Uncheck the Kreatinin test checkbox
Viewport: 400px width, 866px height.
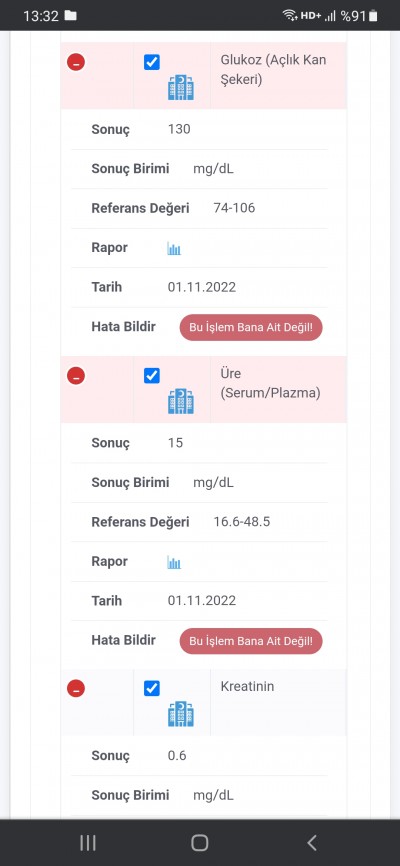tap(152, 689)
